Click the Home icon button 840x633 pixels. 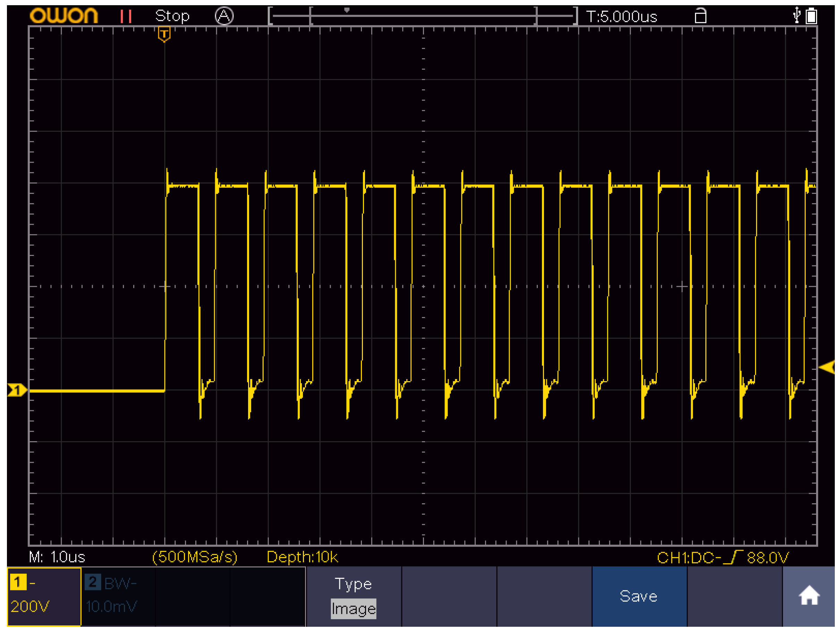pos(809,596)
